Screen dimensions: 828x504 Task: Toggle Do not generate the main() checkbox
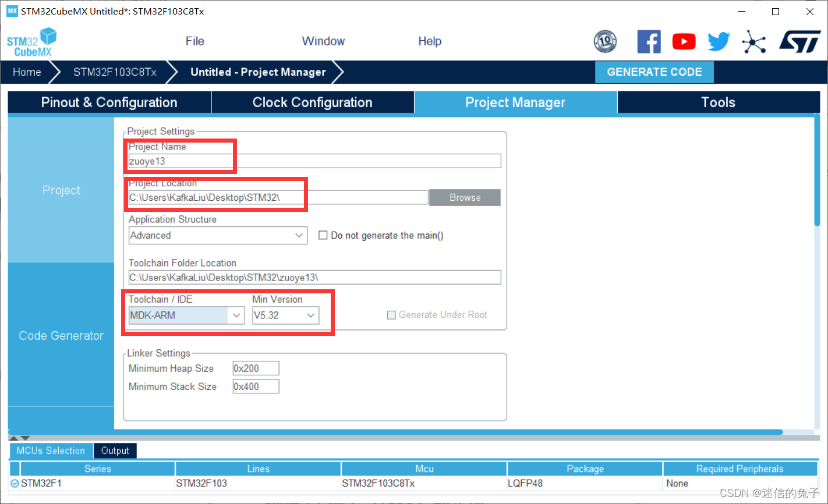tap(323, 235)
